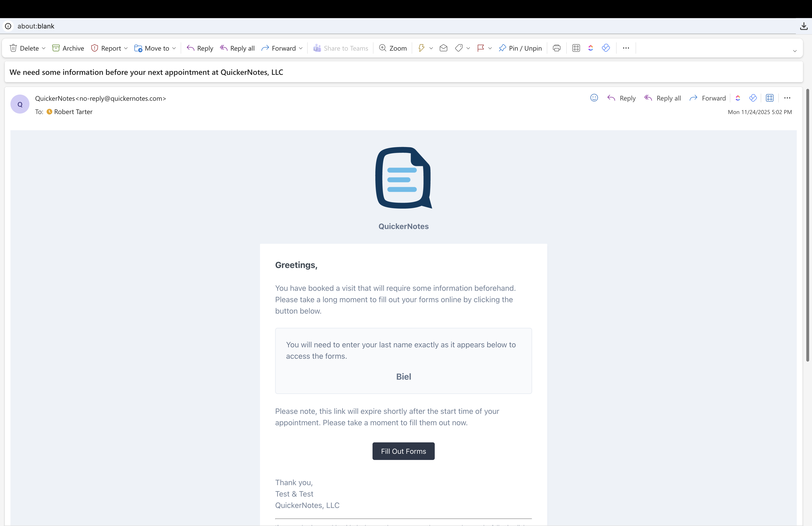This screenshot has width=812, height=526.
Task: Toggle Pin / Unpin for this message
Action: (520, 48)
